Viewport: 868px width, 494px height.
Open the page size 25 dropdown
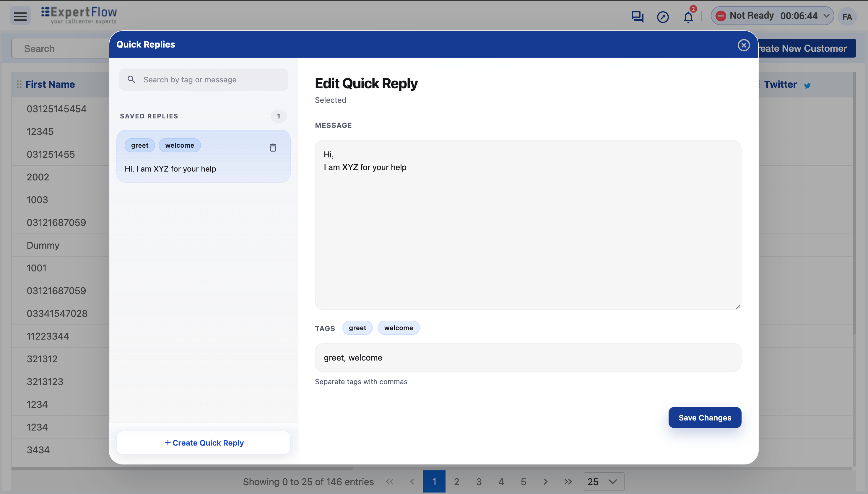(x=604, y=481)
